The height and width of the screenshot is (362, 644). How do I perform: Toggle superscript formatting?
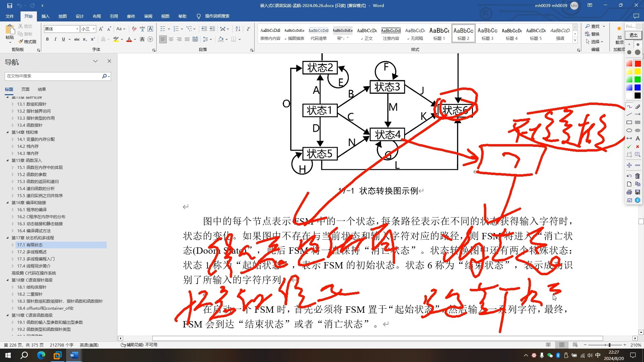coord(93,40)
